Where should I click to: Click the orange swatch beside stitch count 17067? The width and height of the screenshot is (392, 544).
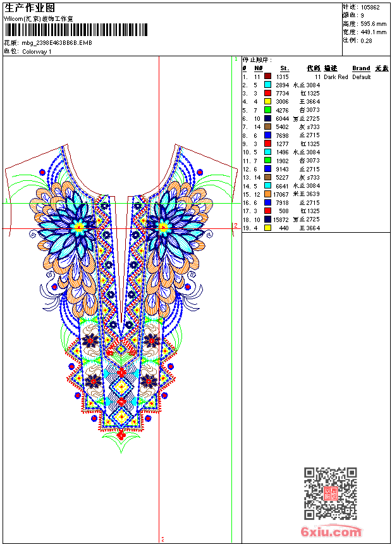click(268, 194)
